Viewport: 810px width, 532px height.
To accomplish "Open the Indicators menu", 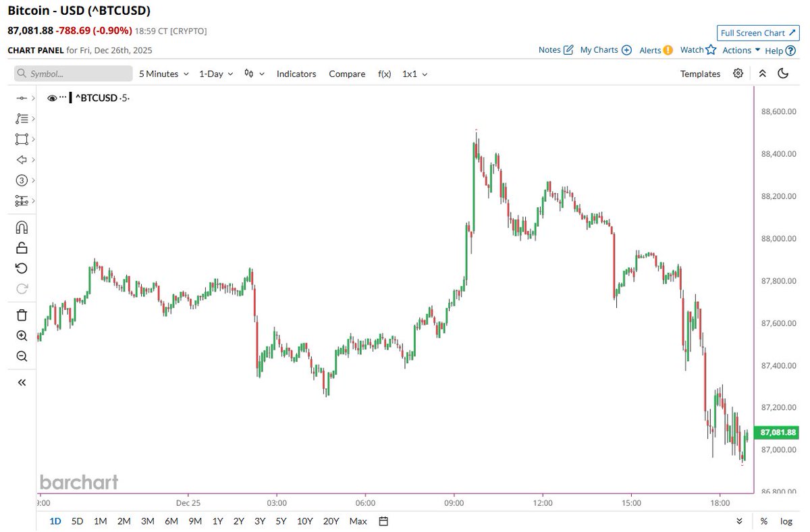I will [x=296, y=74].
